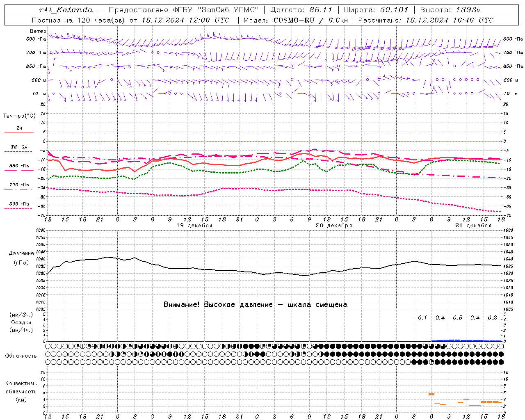Click the forecast start 18.12.2024 12:00 UTC
Viewport: 525px width, 420px height.
[x=185, y=20]
